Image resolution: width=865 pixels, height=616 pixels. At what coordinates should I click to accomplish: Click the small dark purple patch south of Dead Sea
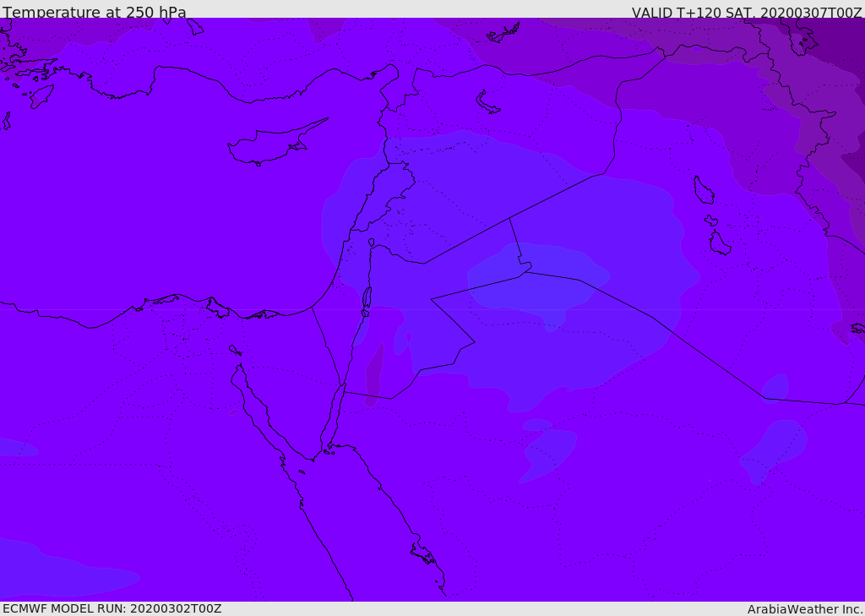374,372
